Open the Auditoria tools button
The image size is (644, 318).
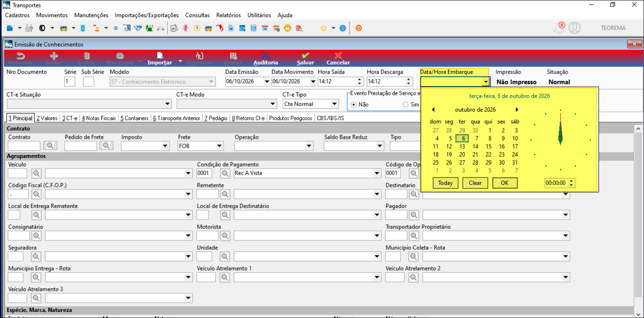tap(265, 59)
